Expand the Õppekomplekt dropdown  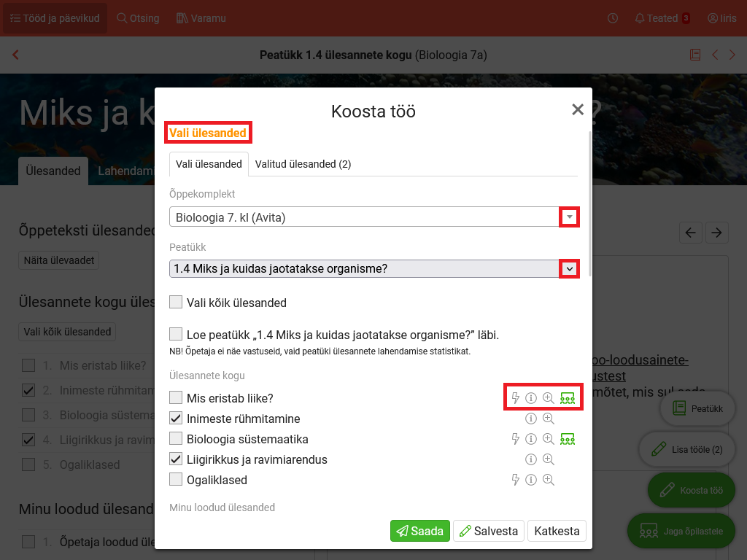pos(569,217)
